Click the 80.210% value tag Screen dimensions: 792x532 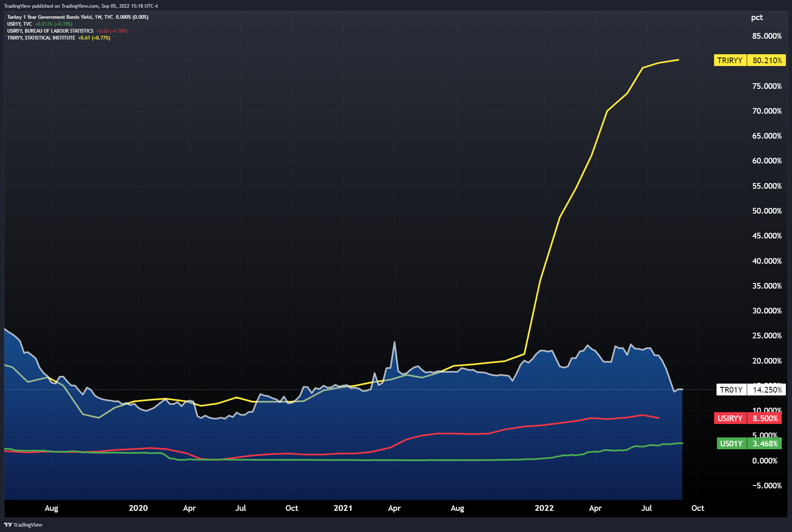click(x=767, y=60)
